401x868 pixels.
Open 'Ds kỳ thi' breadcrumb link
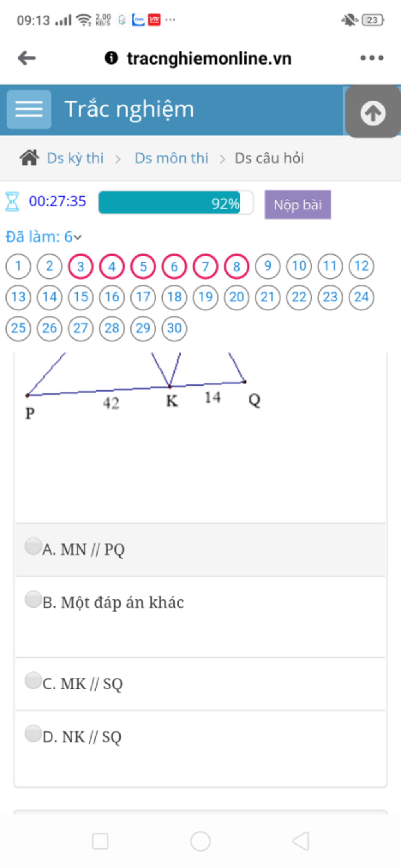[75, 158]
